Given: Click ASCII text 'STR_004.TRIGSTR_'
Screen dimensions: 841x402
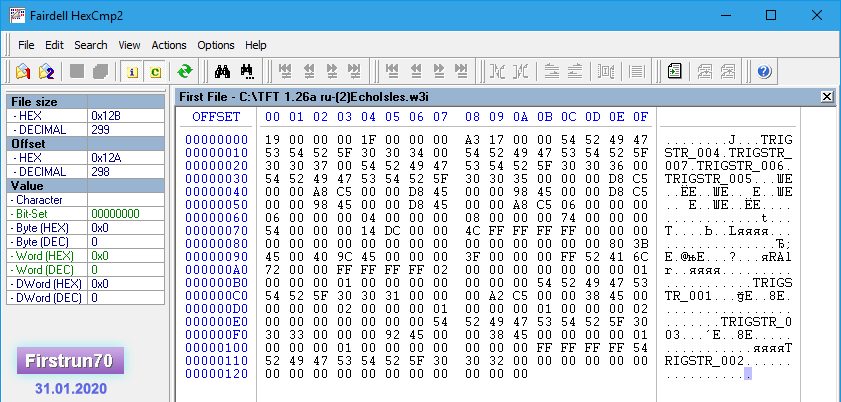Looking at the screenshot, I should coord(728,153).
